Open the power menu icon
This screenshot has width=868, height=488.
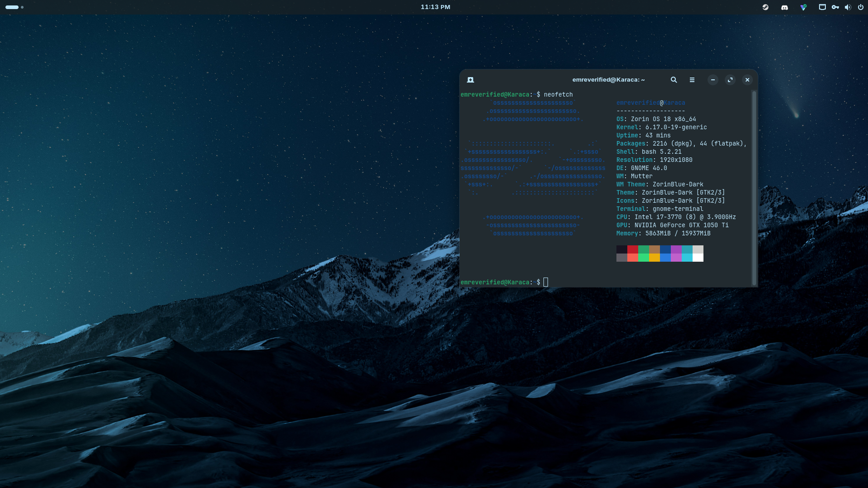click(861, 7)
